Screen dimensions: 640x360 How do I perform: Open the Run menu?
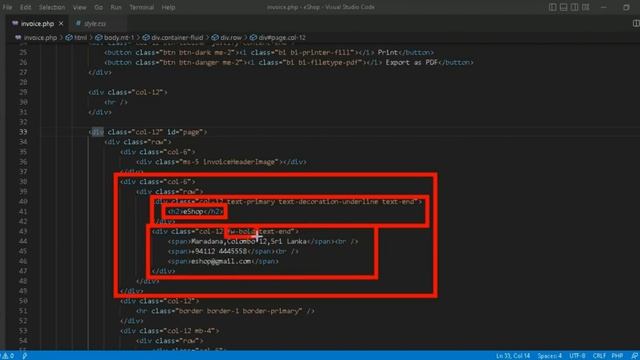pyautogui.click(x=116, y=7)
